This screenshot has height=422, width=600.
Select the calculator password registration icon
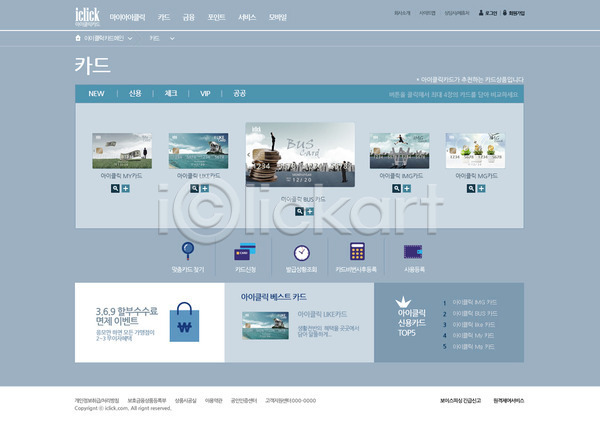tap(357, 251)
